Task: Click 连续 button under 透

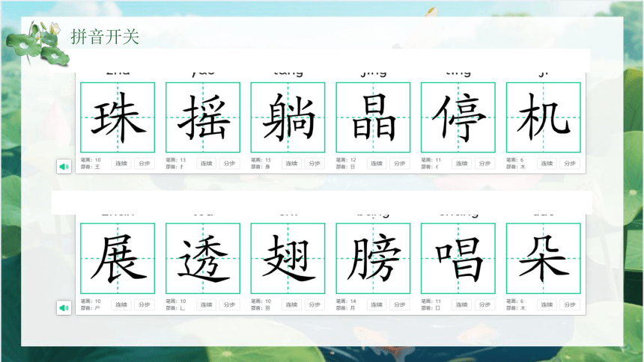Action: pyautogui.click(x=206, y=304)
